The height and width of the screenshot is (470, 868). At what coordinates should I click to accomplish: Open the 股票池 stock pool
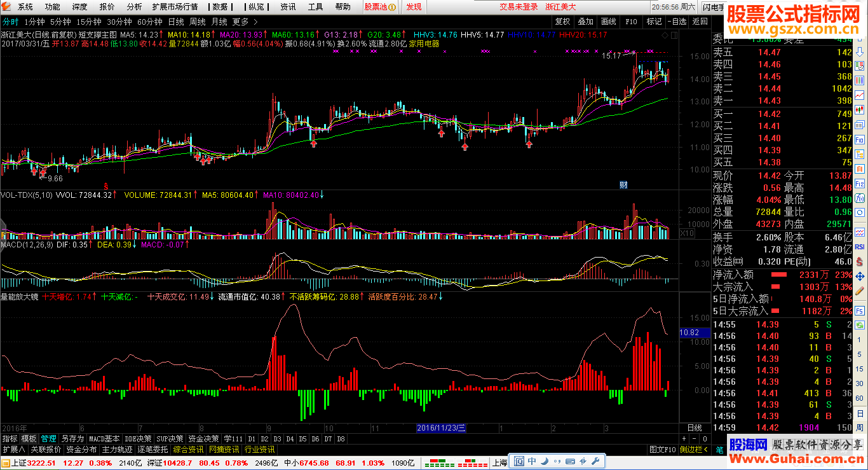(x=381, y=7)
